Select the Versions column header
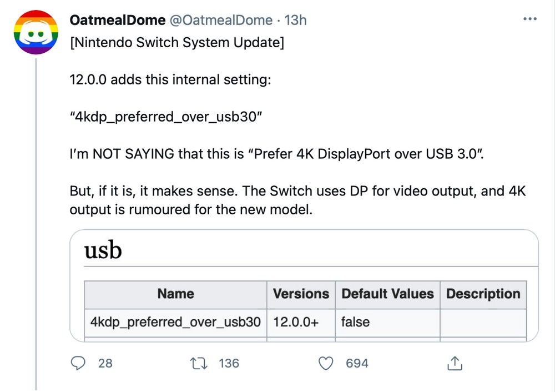This screenshot has width=555, height=392. click(301, 294)
